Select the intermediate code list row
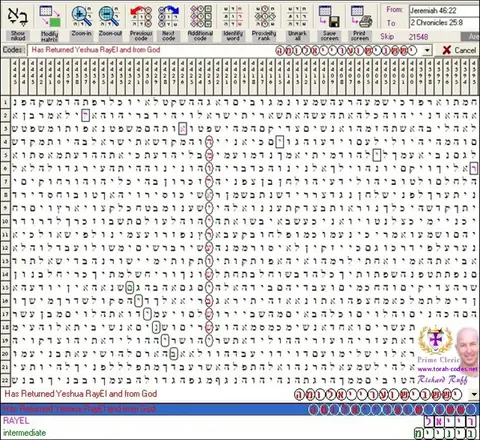 (240, 433)
